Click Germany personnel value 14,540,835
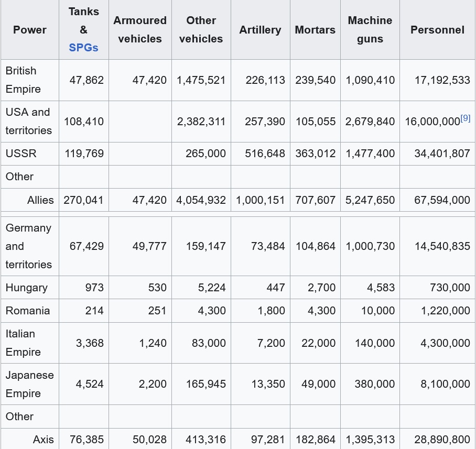 point(442,246)
